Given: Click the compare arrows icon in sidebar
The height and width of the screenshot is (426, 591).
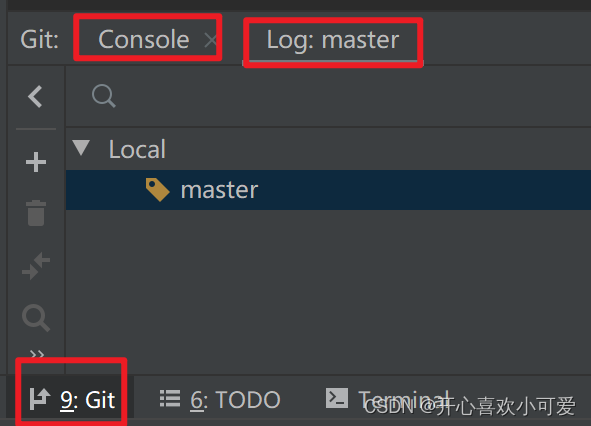Looking at the screenshot, I should click(36, 266).
